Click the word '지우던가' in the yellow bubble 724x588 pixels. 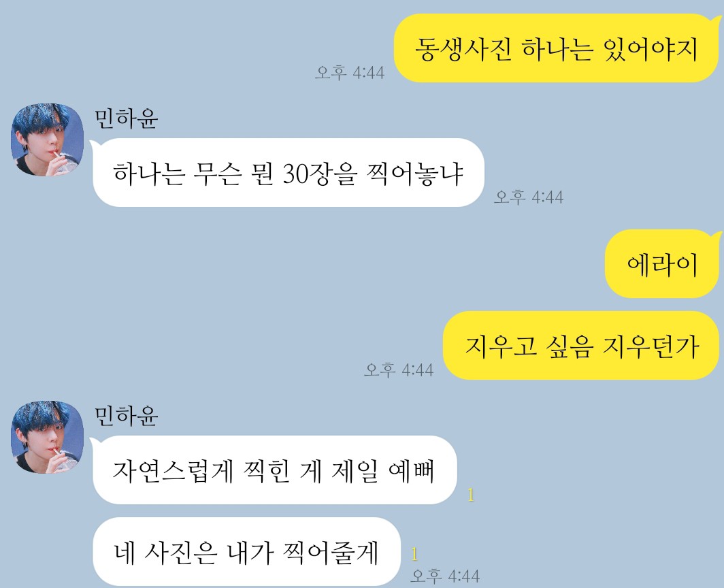click(651, 347)
